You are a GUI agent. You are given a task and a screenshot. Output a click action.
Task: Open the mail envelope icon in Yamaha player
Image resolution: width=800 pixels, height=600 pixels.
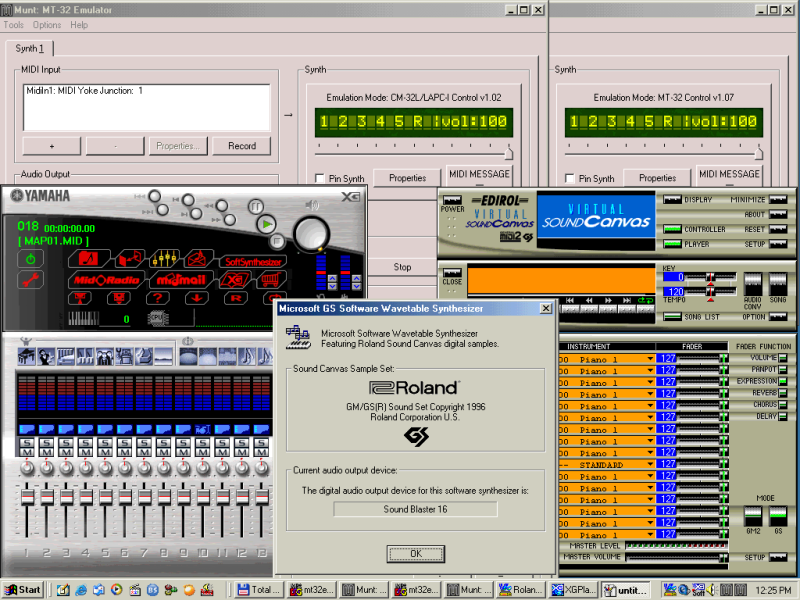198,259
